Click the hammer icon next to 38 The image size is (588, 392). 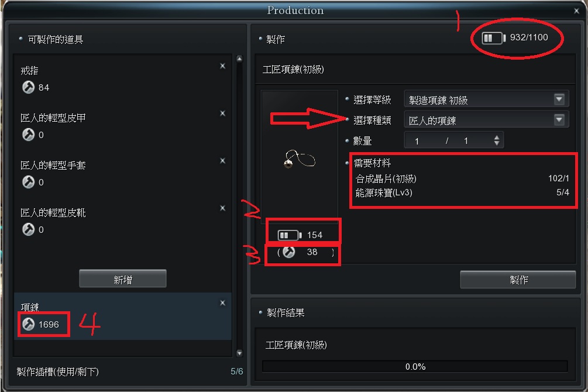[288, 252]
